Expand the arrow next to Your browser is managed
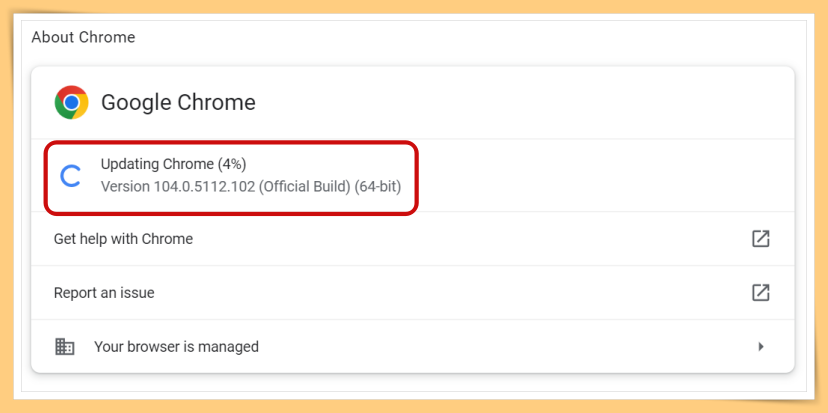This screenshot has height=413, width=828. (x=761, y=347)
